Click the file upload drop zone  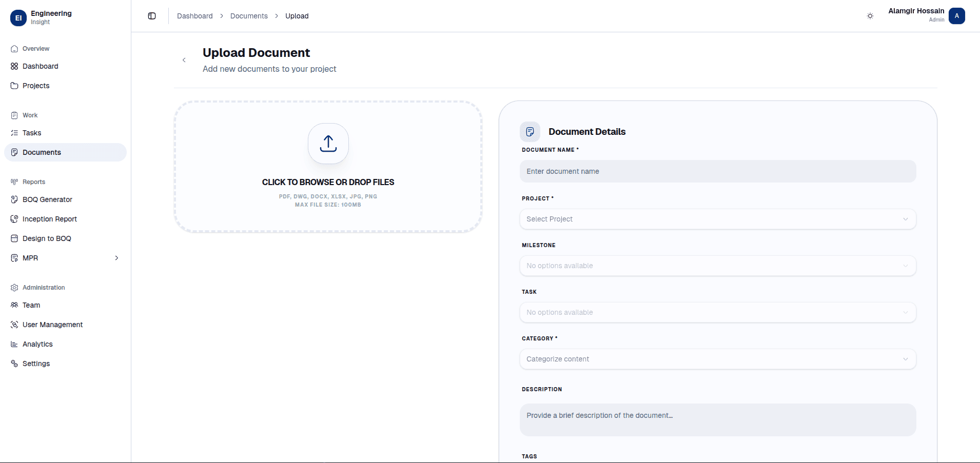click(x=328, y=167)
